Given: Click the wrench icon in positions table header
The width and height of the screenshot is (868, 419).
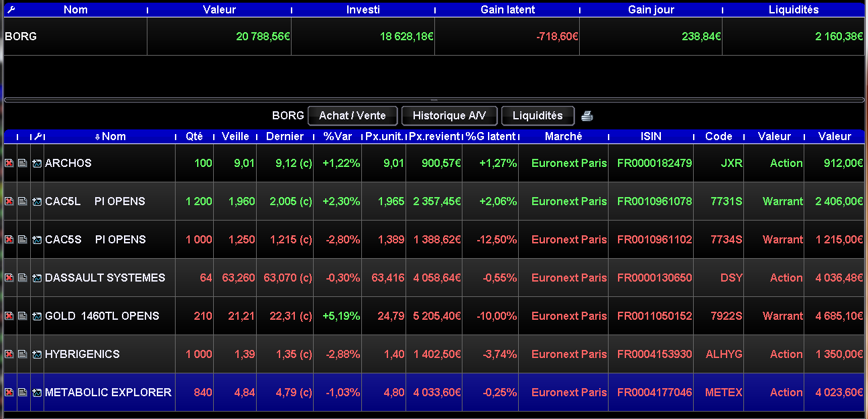Looking at the screenshot, I should (38, 136).
